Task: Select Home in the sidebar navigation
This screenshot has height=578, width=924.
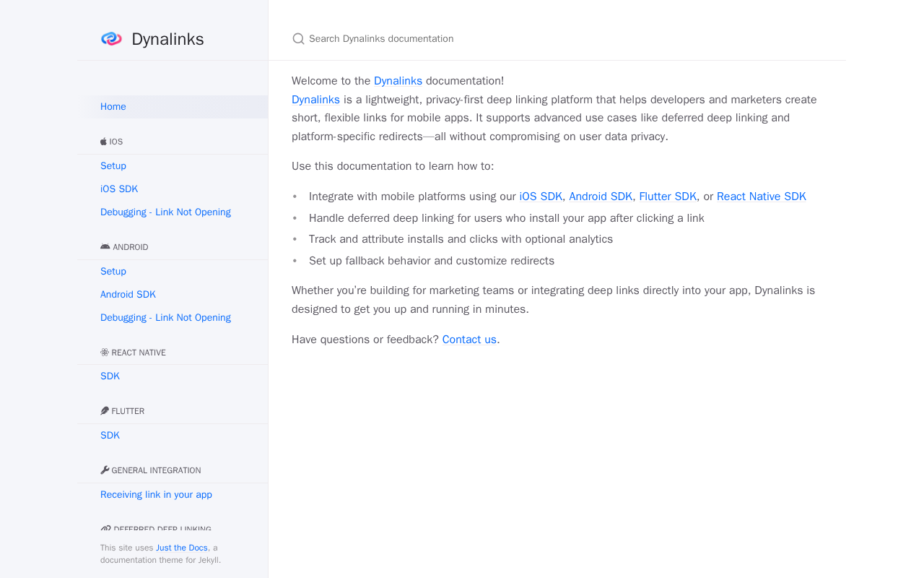Action: (113, 107)
